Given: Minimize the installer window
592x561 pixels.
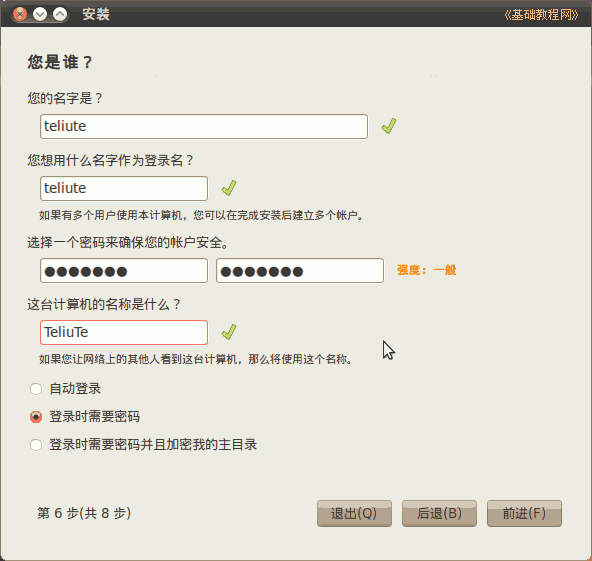Looking at the screenshot, I should coord(40,14).
